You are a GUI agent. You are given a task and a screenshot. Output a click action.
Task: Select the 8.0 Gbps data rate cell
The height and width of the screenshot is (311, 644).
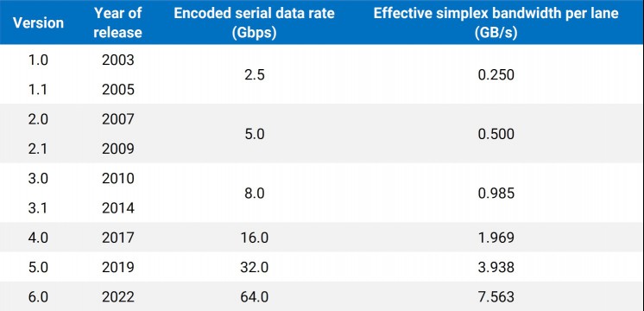pos(254,194)
